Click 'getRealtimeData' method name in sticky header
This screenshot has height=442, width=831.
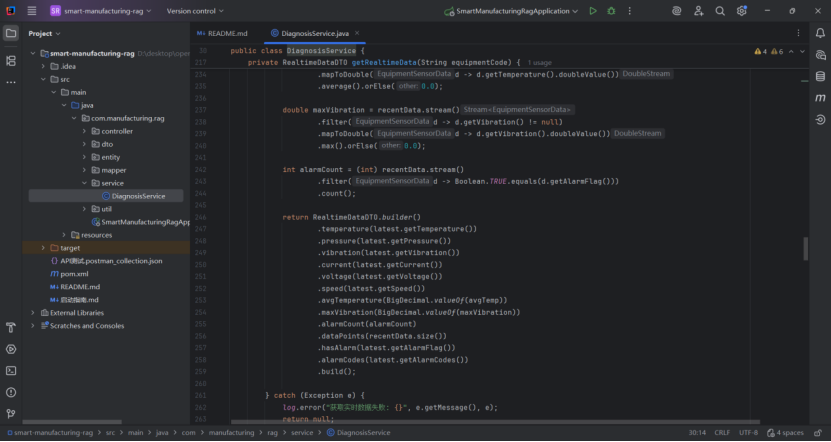[x=384, y=63]
